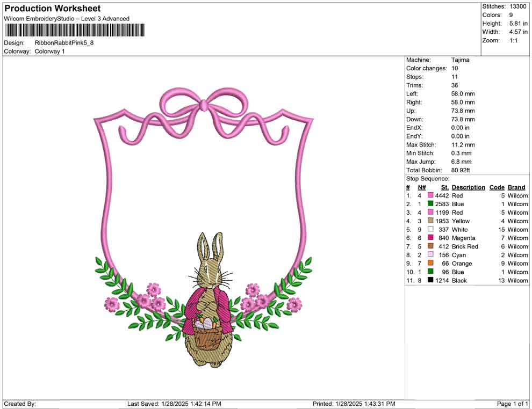Select the EndY value 0.00 in

461,136
